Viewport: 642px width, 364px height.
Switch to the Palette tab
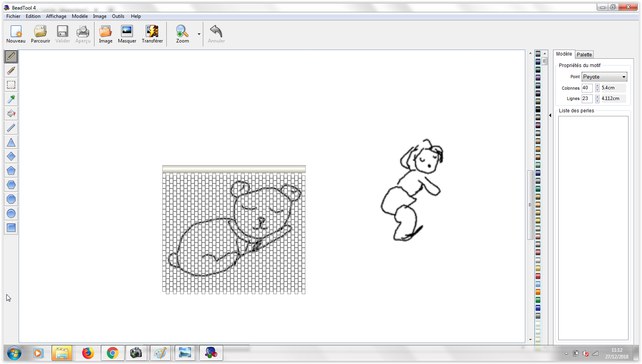point(584,55)
